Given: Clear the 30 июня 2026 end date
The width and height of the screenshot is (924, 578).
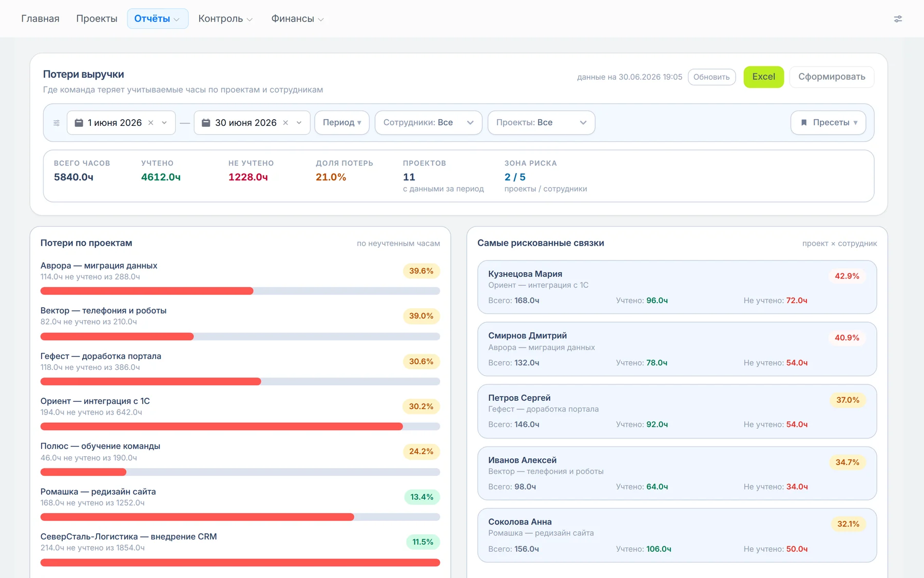Looking at the screenshot, I should 285,123.
